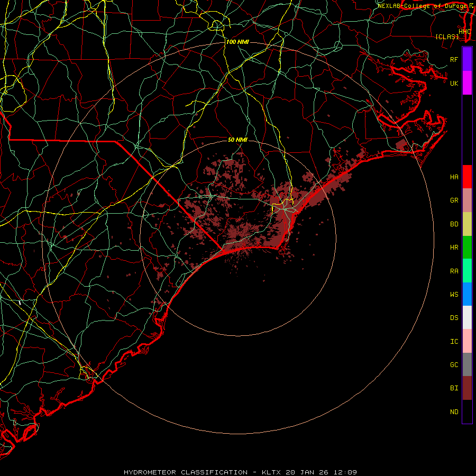Select the BD yellow legend swatch
The width and height of the screenshot is (476, 476).
pos(467,224)
